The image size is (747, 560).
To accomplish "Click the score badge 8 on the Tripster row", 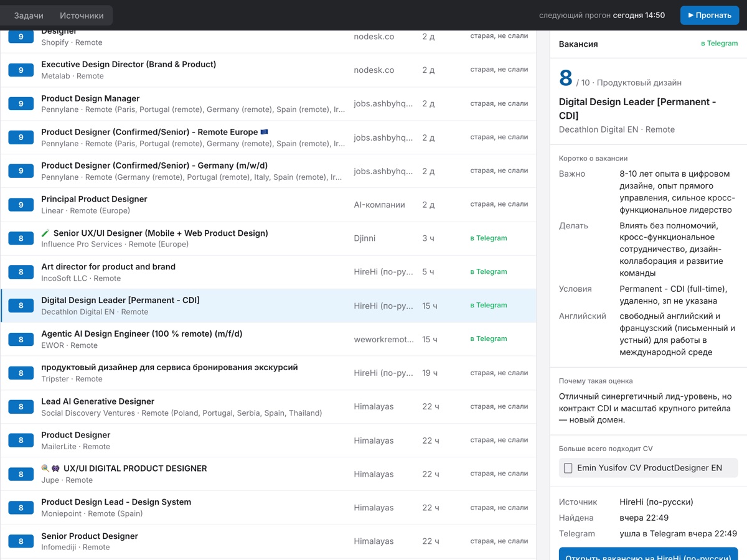I will coord(21,373).
